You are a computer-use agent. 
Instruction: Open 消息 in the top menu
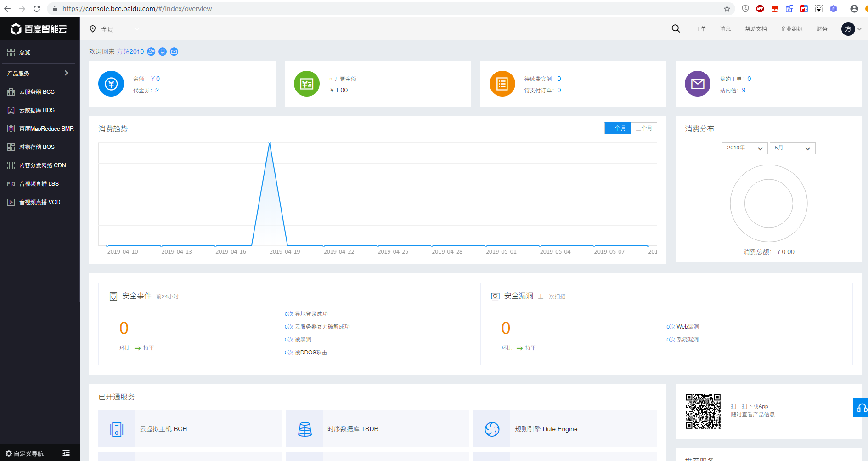coord(725,29)
